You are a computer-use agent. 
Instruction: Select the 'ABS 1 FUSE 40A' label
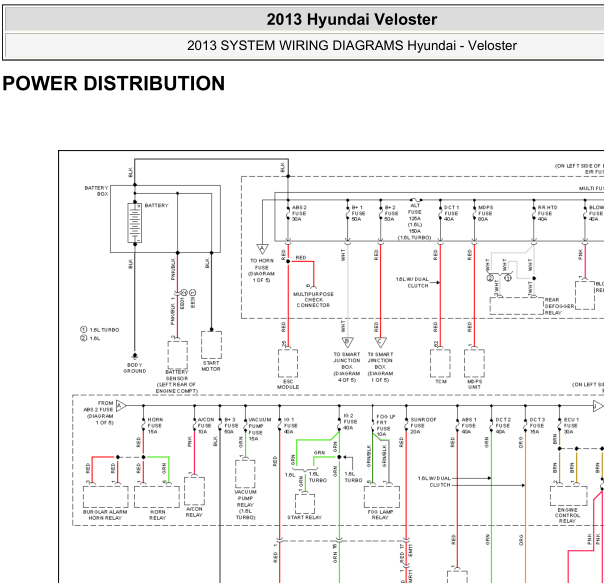(x=469, y=425)
